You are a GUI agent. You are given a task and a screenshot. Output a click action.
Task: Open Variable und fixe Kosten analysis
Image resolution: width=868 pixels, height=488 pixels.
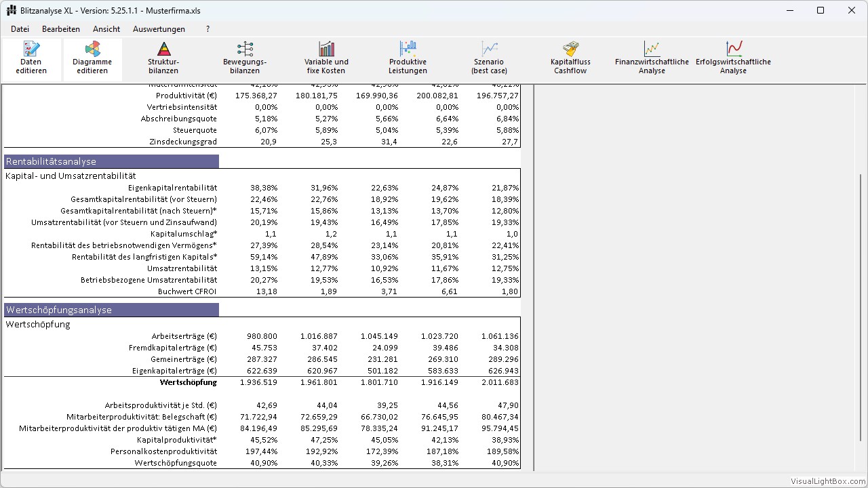326,59
